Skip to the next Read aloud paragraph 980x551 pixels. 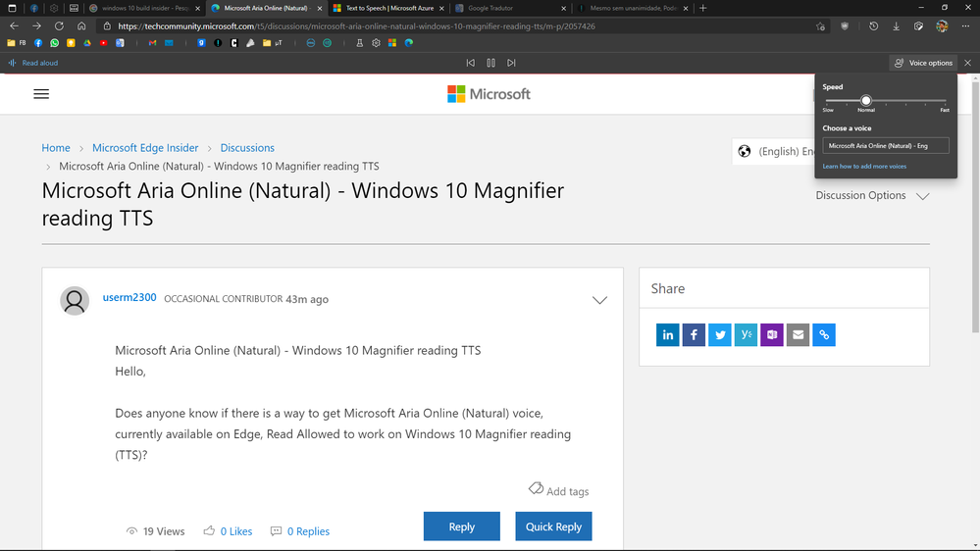coord(511,63)
